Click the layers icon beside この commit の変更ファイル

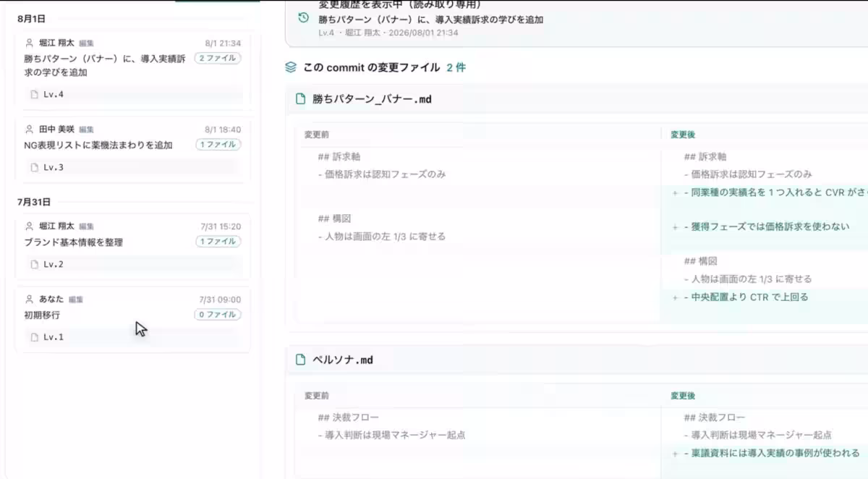pyautogui.click(x=291, y=67)
